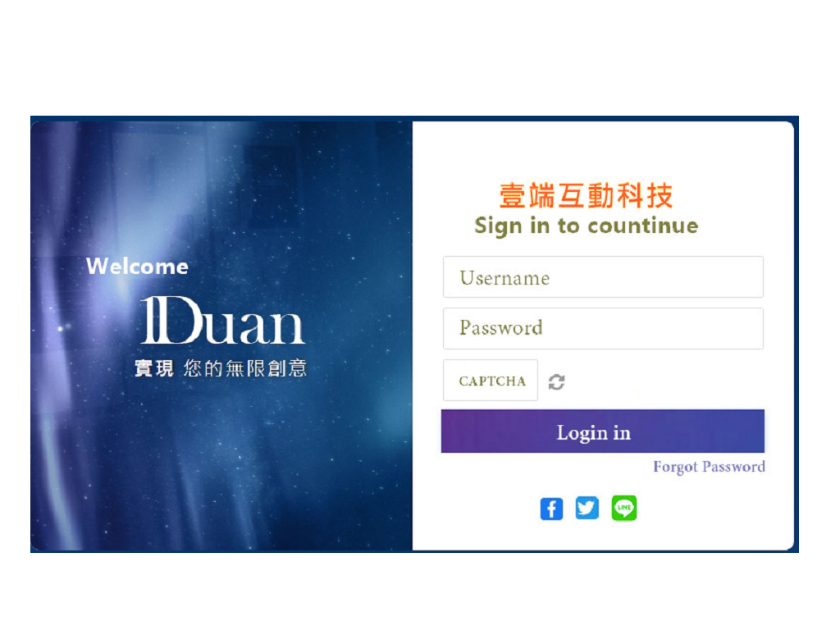Click the starry blue background image
The image size is (840, 630).
(221, 455)
